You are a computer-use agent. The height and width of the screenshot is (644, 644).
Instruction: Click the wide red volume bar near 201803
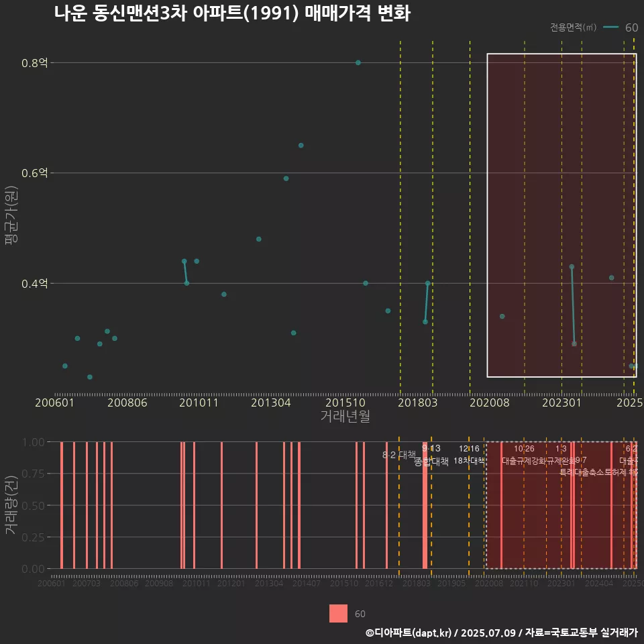425,505
